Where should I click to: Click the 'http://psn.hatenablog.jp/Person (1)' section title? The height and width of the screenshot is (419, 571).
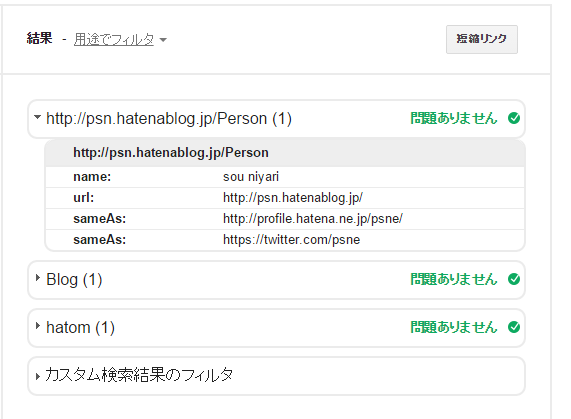coord(169,119)
